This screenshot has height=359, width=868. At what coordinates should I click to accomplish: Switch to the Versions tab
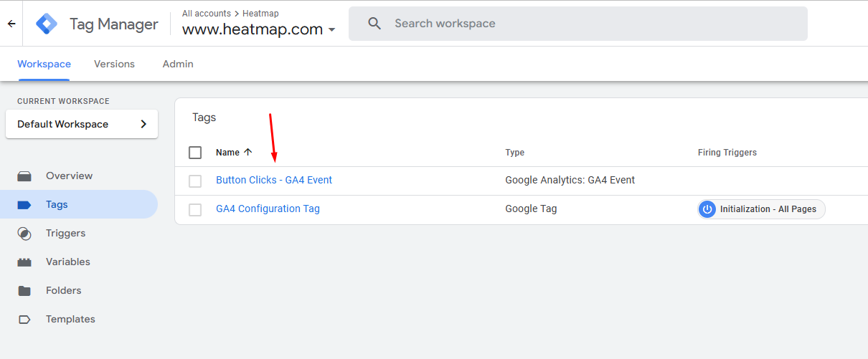114,64
